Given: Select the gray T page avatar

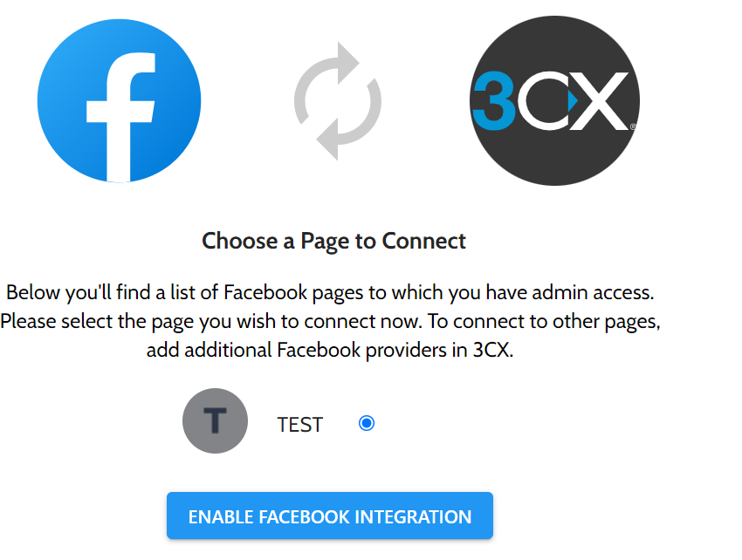Looking at the screenshot, I should (216, 421).
